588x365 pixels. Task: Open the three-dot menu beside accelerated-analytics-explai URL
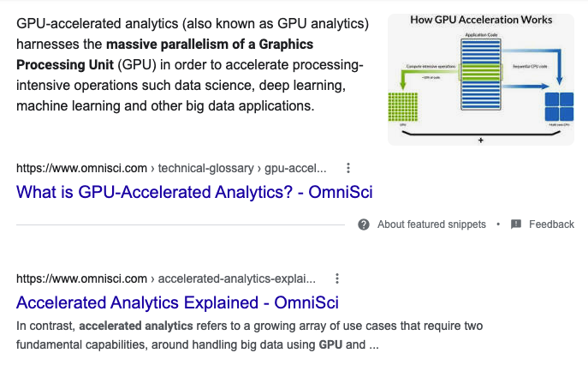click(x=337, y=278)
